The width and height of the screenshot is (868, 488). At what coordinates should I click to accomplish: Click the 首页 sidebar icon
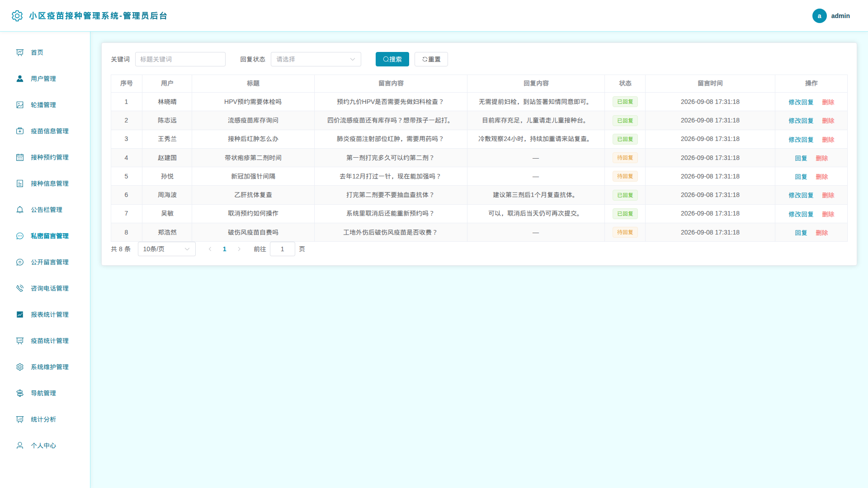pos(20,52)
